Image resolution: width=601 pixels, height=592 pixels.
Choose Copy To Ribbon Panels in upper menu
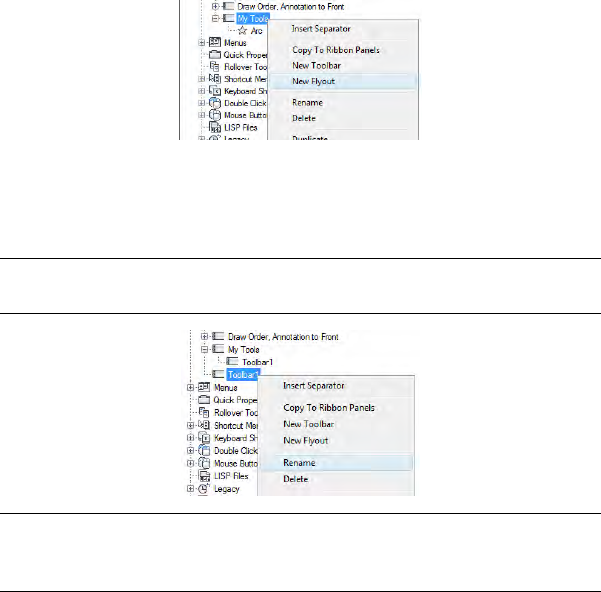343,50
